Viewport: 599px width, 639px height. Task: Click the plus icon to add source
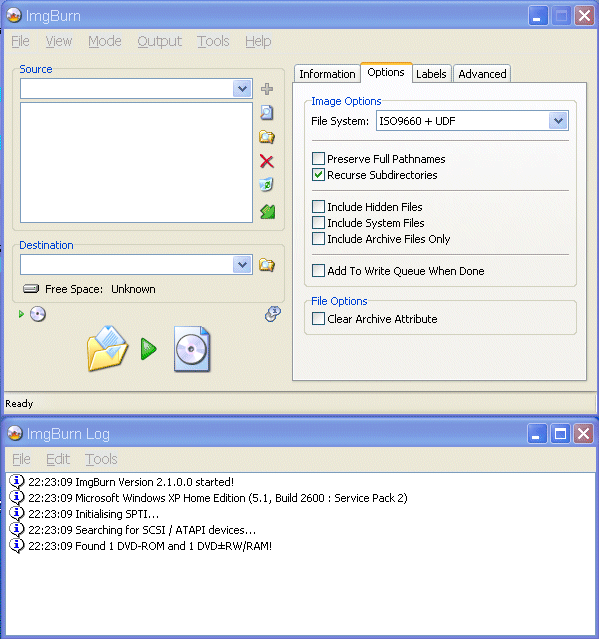(267, 89)
